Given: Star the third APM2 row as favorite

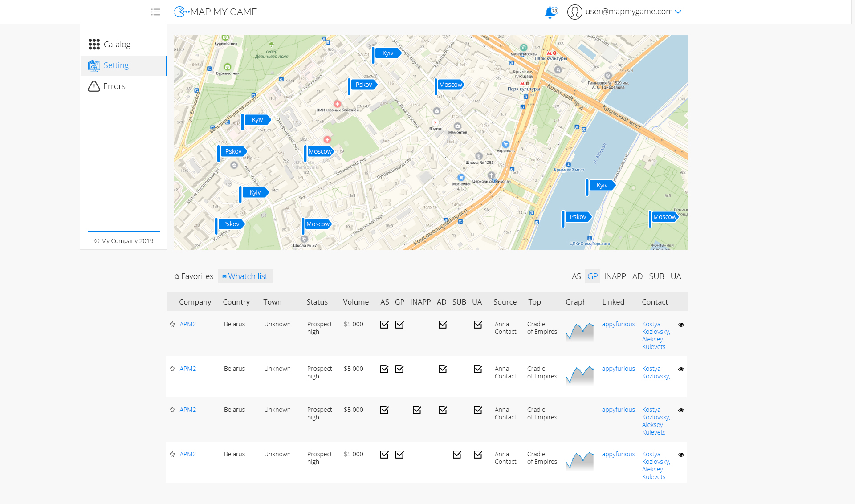Looking at the screenshot, I should (x=172, y=410).
